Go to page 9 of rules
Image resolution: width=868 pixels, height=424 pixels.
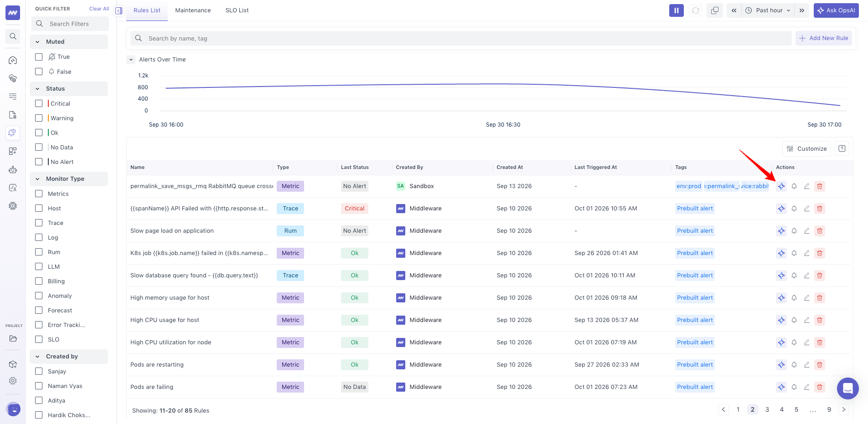(829, 409)
